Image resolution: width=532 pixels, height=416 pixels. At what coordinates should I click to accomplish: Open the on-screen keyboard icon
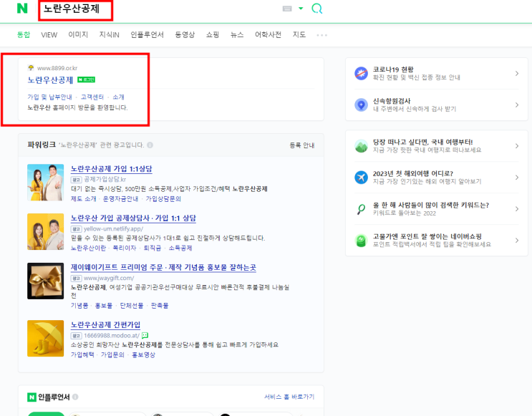(x=287, y=9)
